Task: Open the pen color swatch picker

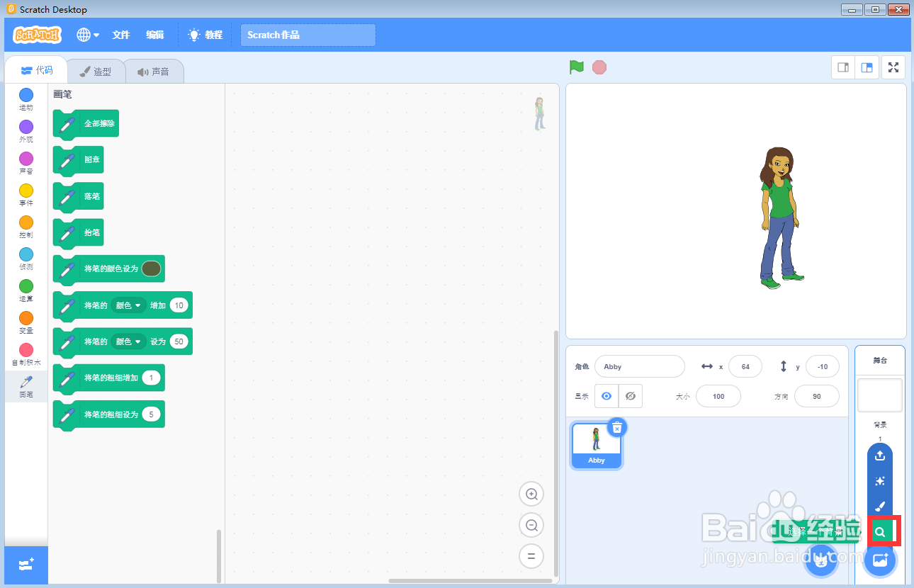Action: (149, 268)
